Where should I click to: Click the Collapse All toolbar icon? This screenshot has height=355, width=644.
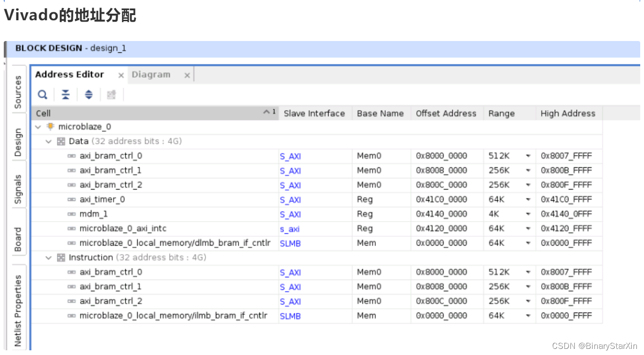tap(66, 95)
